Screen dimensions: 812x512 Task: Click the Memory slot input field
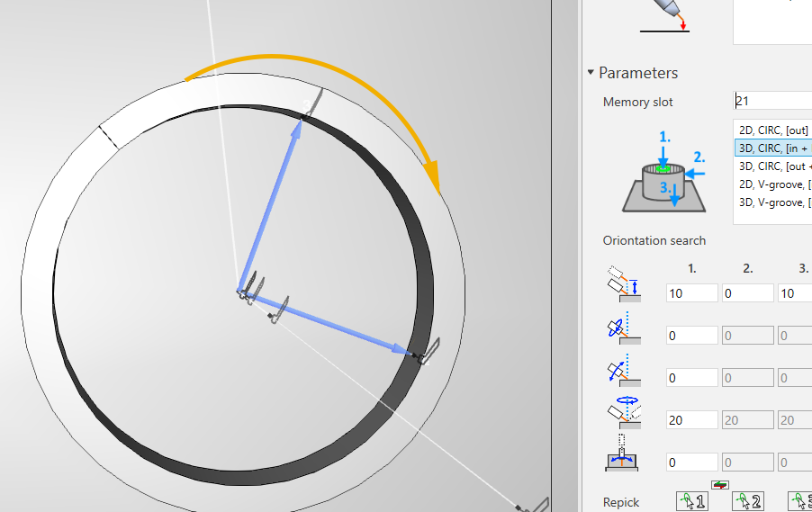click(772, 102)
